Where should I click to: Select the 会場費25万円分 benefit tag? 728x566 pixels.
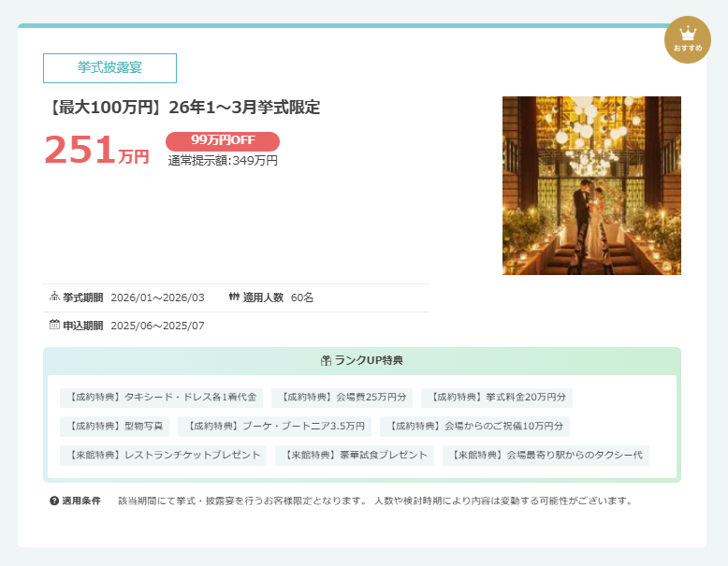pos(342,398)
